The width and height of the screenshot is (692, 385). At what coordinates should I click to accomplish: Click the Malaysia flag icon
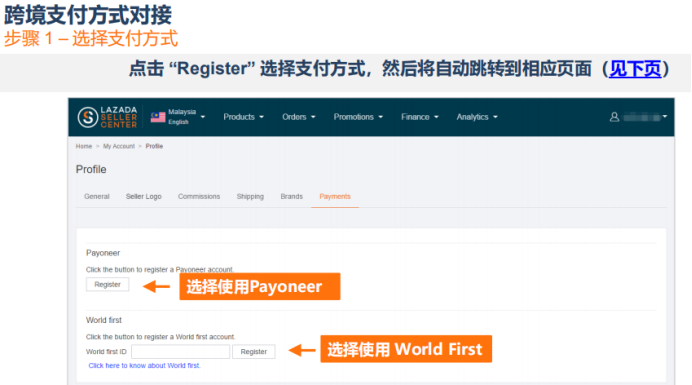158,117
